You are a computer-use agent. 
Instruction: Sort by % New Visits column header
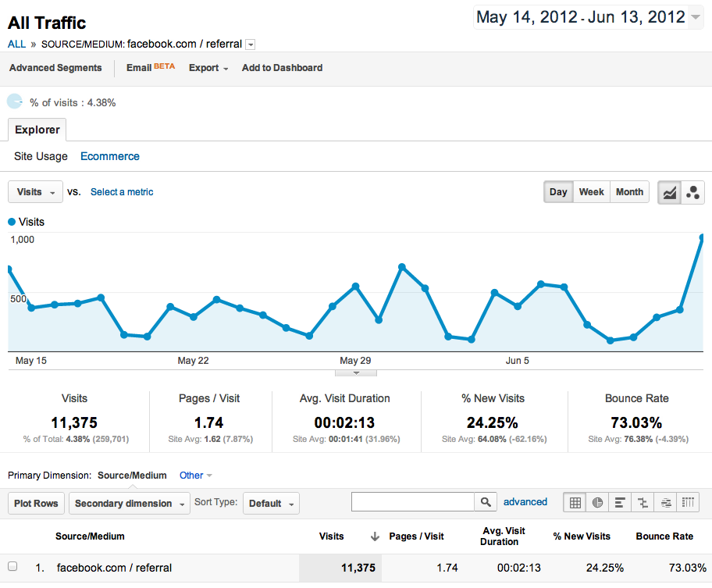(582, 536)
